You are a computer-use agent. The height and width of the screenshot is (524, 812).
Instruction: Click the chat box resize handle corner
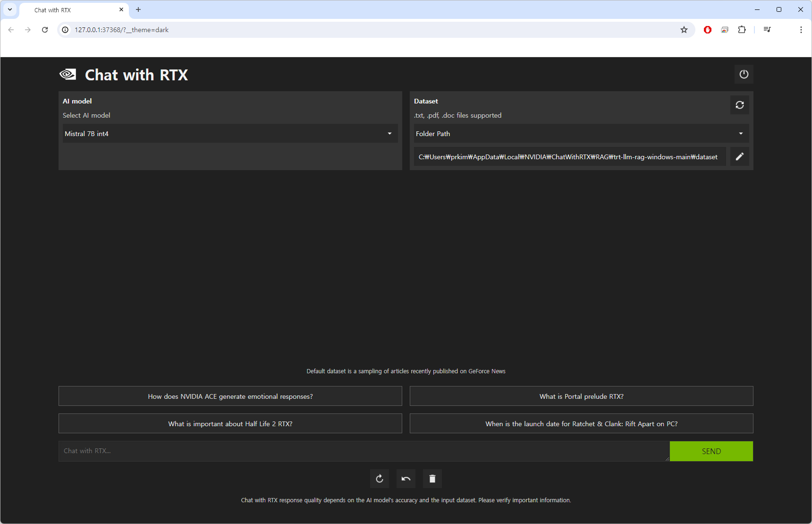667,459
